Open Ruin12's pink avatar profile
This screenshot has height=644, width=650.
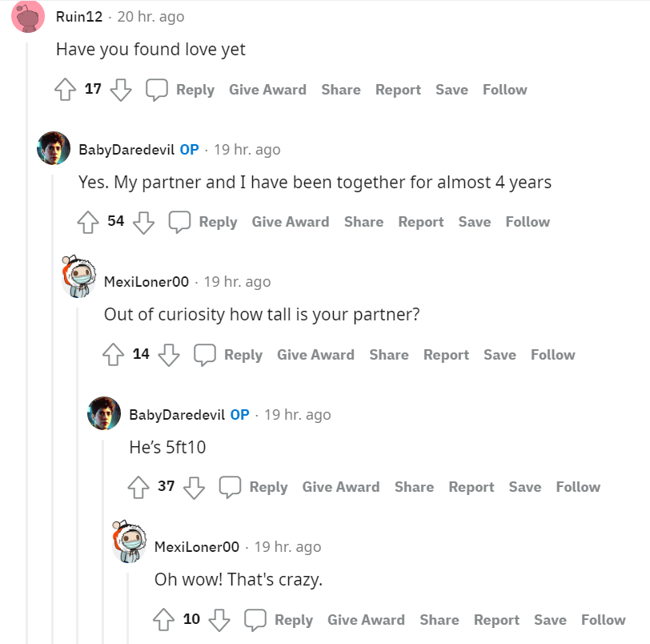[x=28, y=17]
